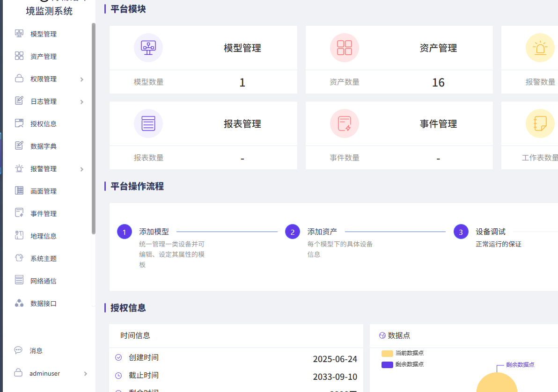This screenshot has width=558, height=392.
Task: Expand the 报警管理 submenu arrow
Action: 82,169
